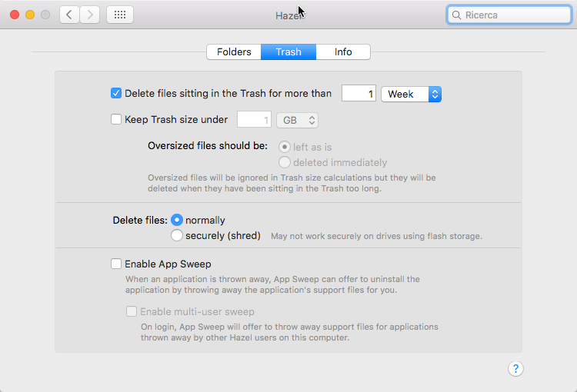Close the Hazel preferences window

click(15, 15)
